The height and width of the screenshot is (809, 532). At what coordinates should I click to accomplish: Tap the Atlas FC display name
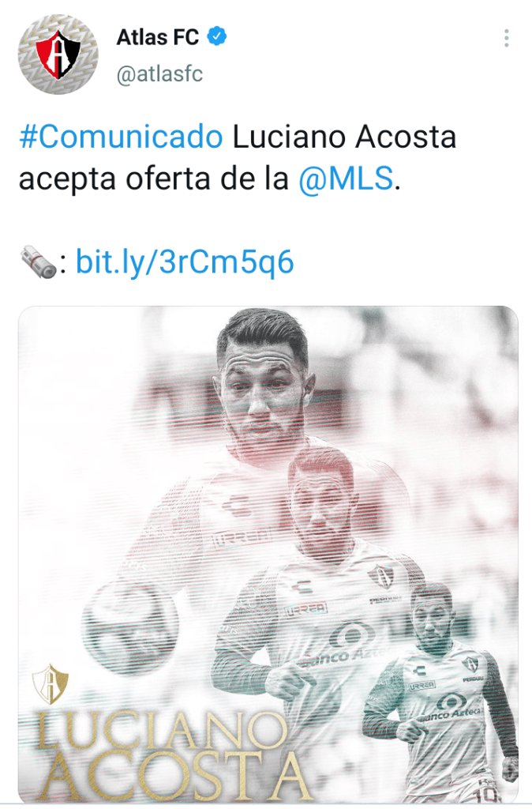[x=158, y=37]
